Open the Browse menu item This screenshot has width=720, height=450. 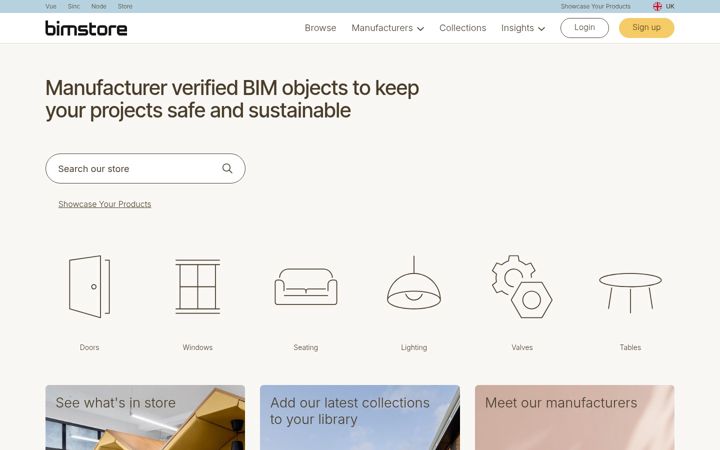click(321, 28)
